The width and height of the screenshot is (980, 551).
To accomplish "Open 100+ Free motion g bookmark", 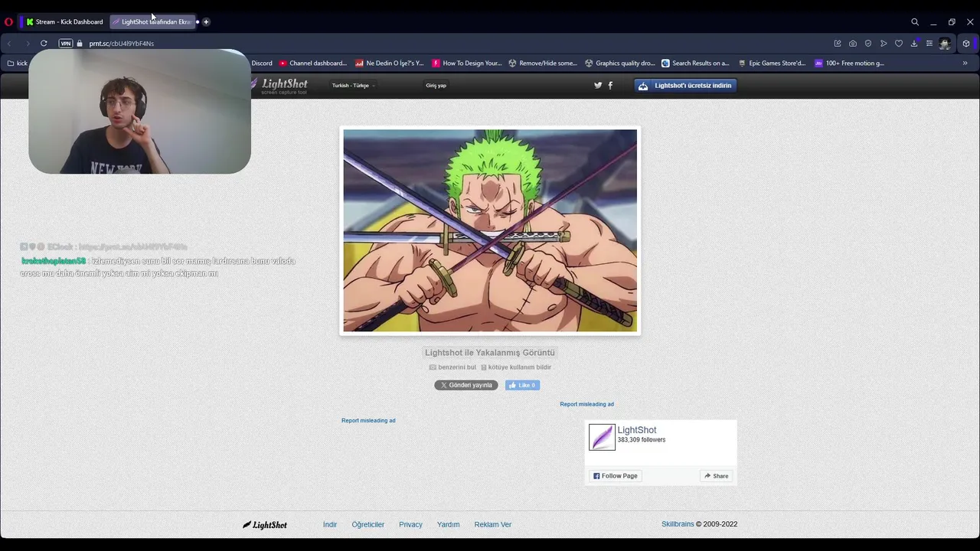I will tap(850, 64).
